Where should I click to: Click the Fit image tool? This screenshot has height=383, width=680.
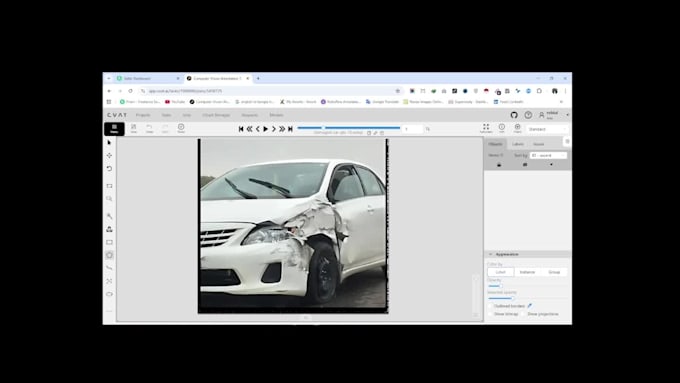tap(109, 186)
